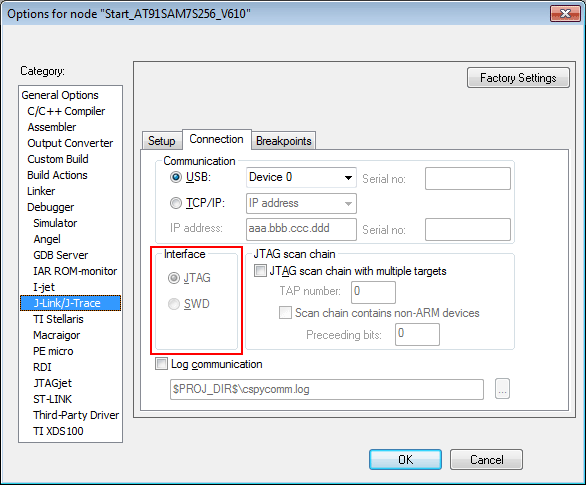Open the USB Device 0 dropdown
This screenshot has height=485, width=586.
pos(301,177)
